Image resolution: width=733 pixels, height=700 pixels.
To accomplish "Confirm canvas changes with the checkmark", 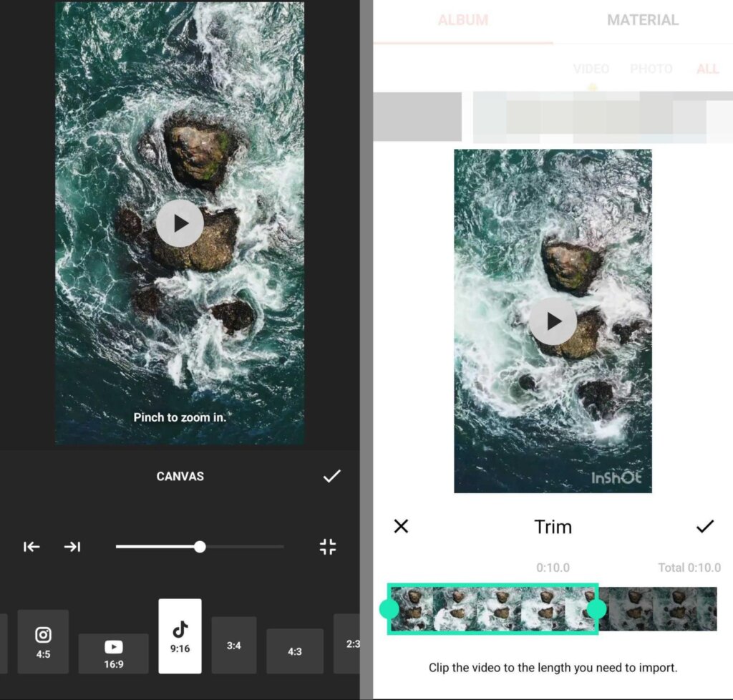I will tap(332, 475).
